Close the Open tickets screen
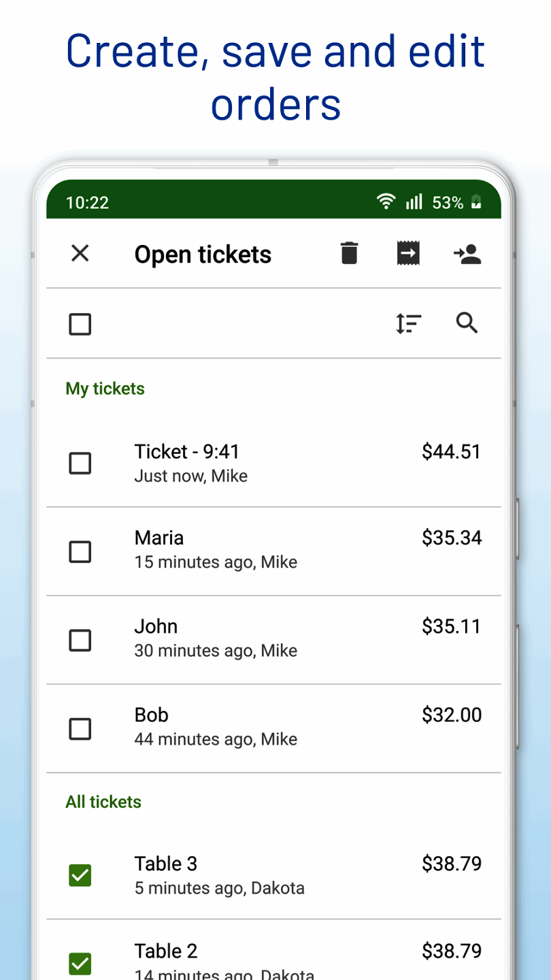551x980 pixels. click(x=80, y=254)
